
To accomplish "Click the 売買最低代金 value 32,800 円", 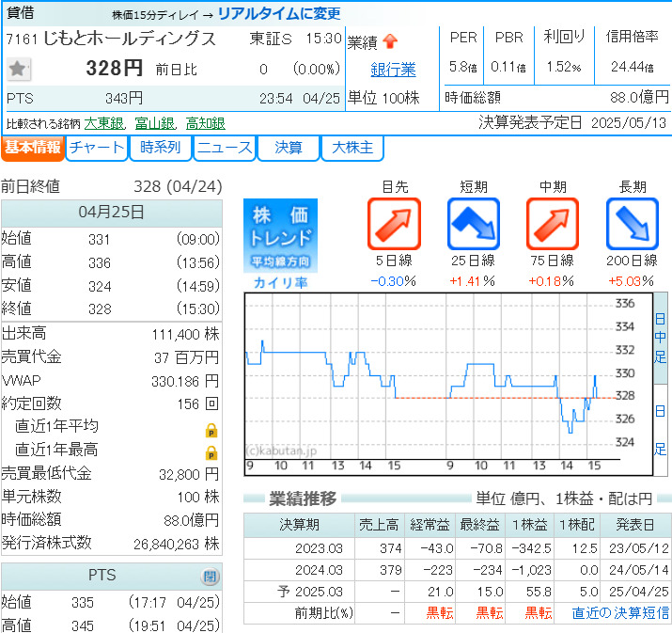I will [189, 474].
